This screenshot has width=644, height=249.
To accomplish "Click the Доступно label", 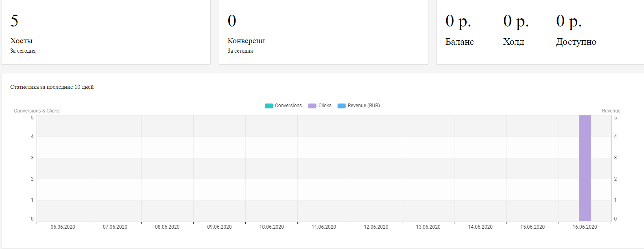I will (576, 42).
